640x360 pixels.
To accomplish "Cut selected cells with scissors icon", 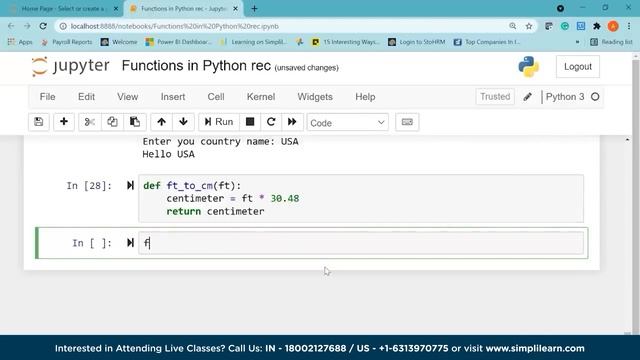I will (89, 122).
